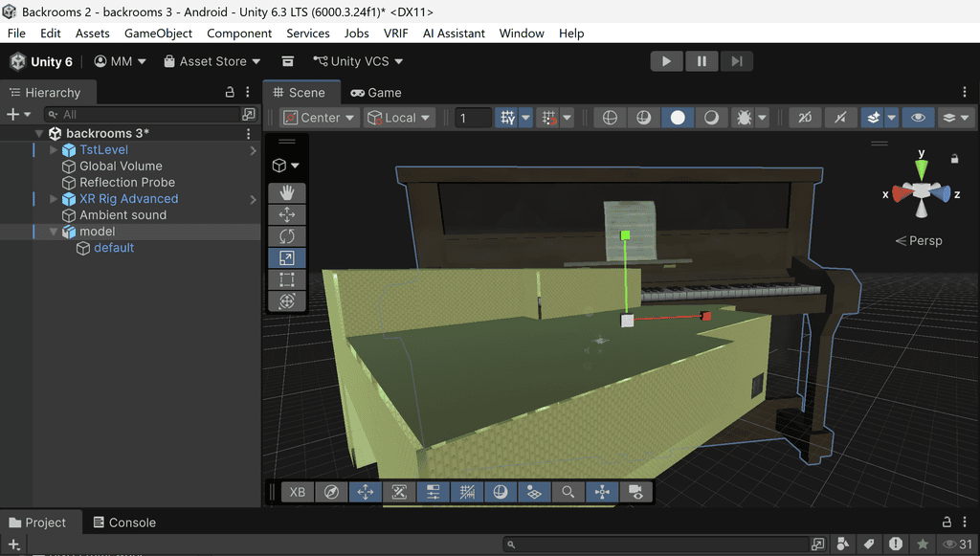The width and height of the screenshot is (980, 556).
Task: Click the camera with eye overlay icon
Action: click(635, 492)
